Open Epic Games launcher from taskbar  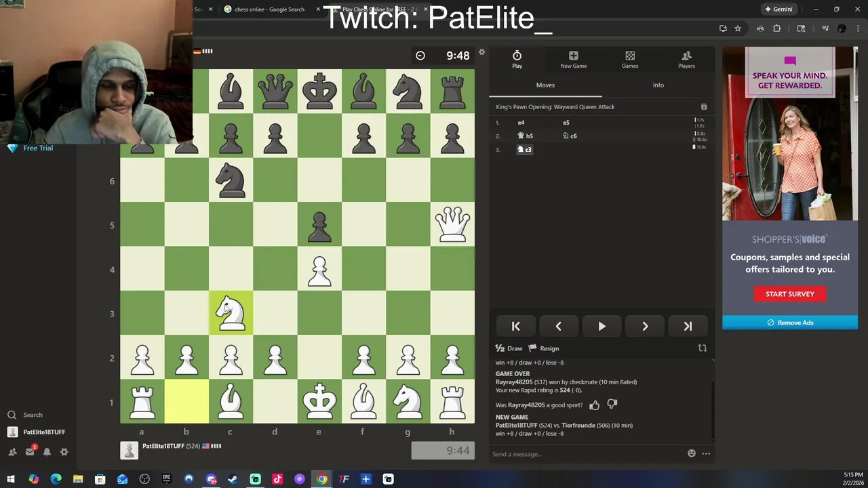pyautogui.click(x=167, y=479)
